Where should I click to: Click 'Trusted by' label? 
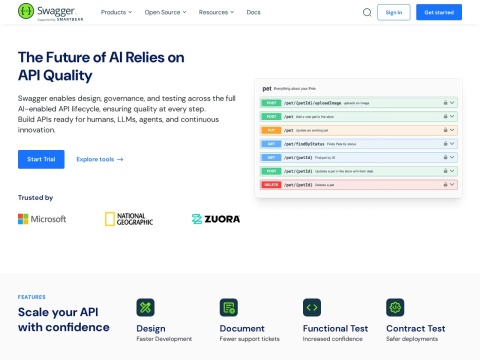click(35, 198)
